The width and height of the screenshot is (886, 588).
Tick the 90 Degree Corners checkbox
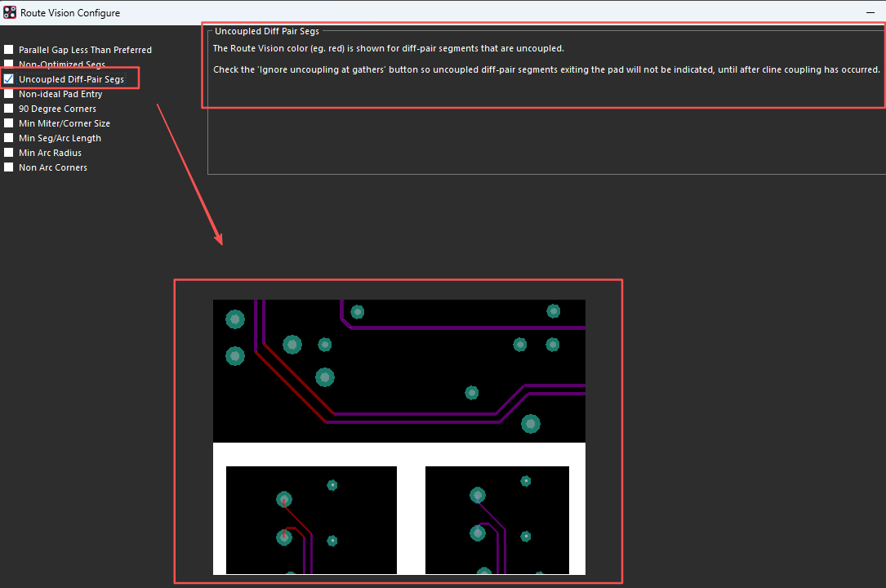coord(9,109)
